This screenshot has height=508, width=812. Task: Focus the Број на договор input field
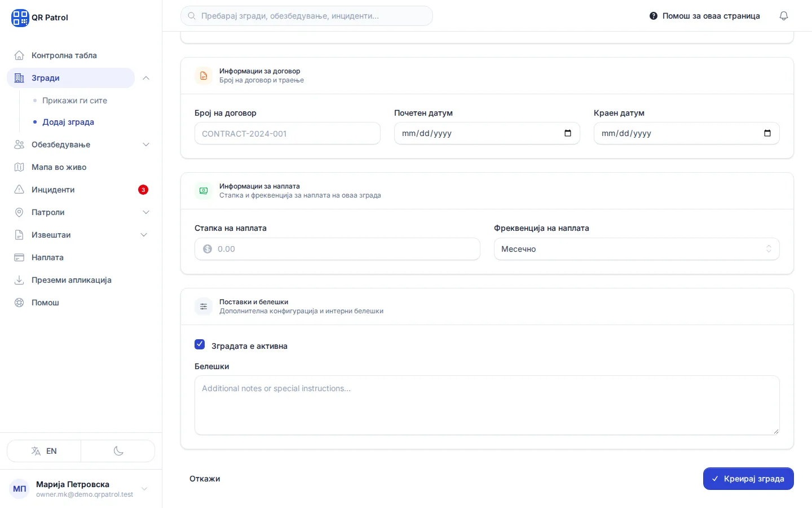click(x=288, y=133)
